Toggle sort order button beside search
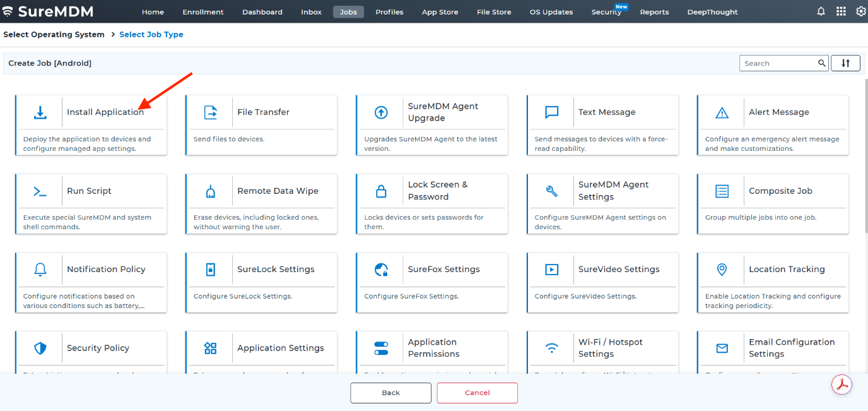Image resolution: width=868 pixels, height=411 pixels. (x=845, y=63)
